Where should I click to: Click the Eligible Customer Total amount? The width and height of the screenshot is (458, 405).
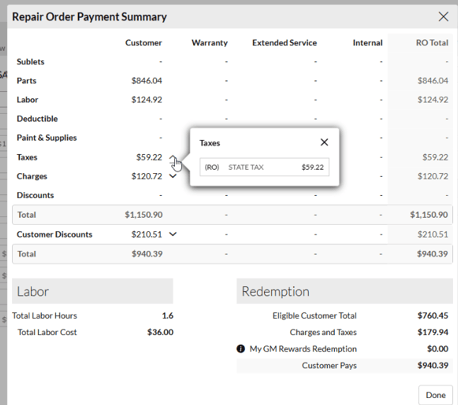coord(433,316)
